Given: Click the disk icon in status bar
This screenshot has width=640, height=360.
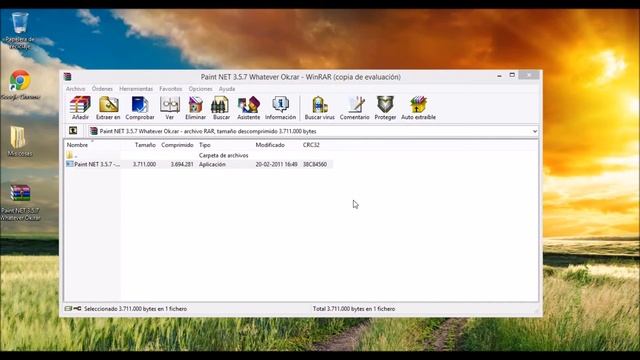Looking at the screenshot, I should (68, 309).
